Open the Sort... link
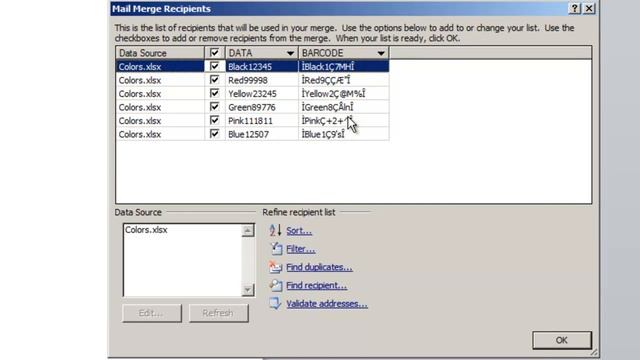 tap(299, 231)
